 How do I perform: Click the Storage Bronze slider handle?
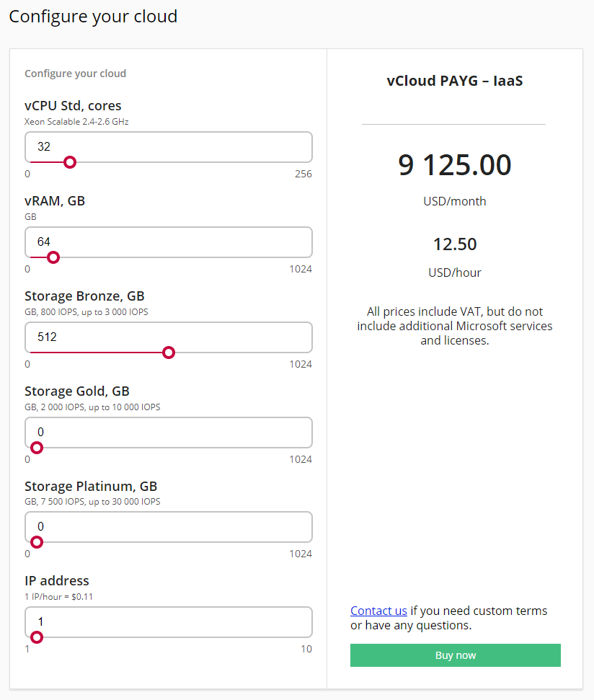168,353
